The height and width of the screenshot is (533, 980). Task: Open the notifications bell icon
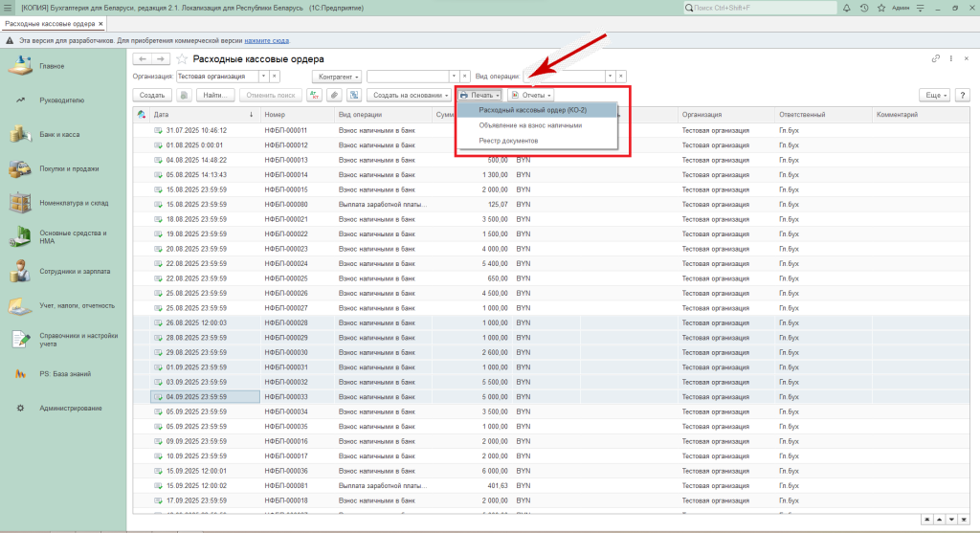847,8
